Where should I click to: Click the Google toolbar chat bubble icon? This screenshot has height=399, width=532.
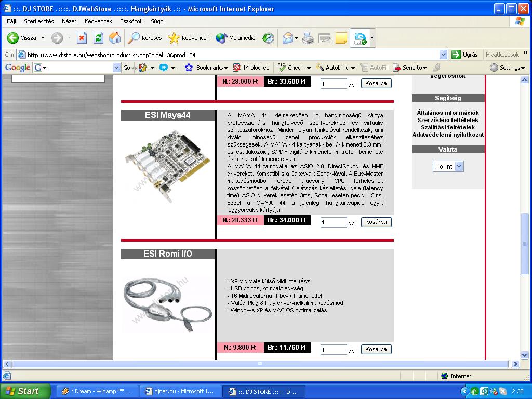pos(164,68)
